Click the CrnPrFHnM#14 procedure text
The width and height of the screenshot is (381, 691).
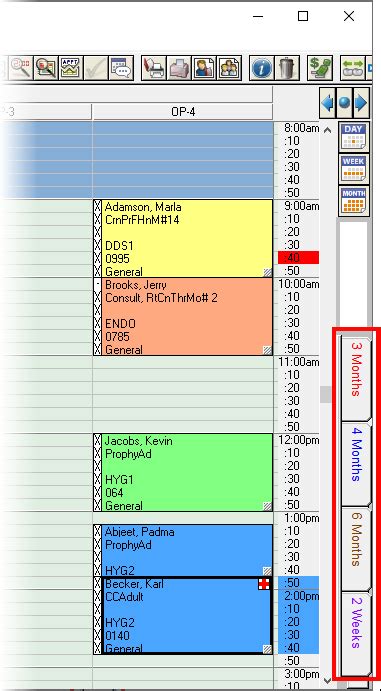142,220
